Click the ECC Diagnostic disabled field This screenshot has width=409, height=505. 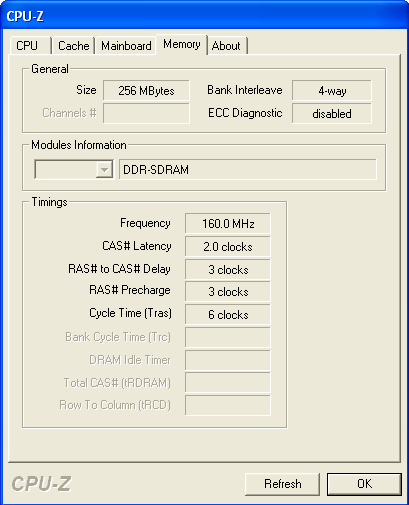332,113
